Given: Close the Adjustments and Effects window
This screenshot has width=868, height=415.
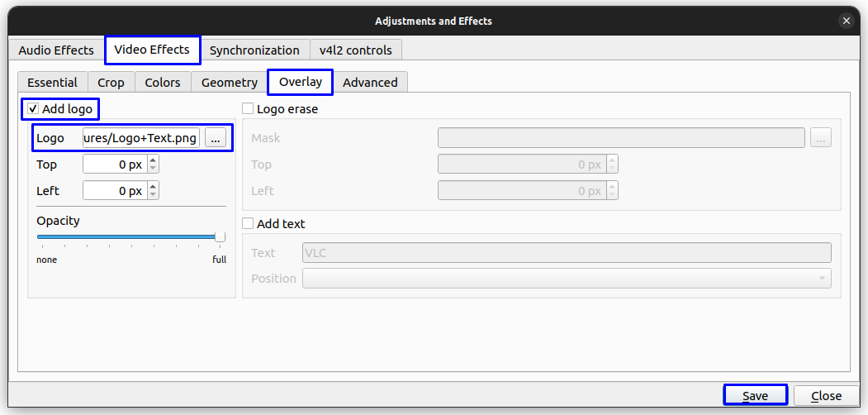Looking at the screenshot, I should tap(846, 21).
